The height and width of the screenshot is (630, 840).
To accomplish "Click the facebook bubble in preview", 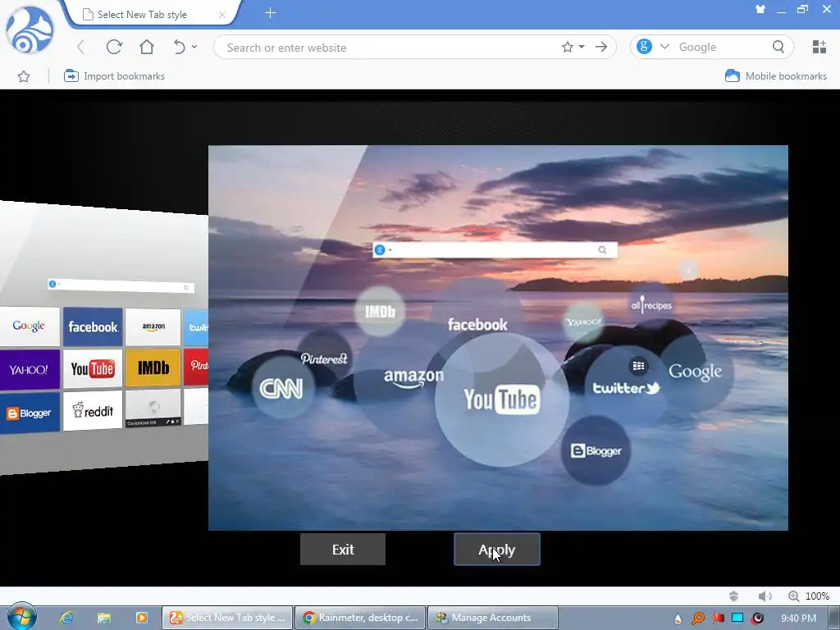I will [x=477, y=325].
